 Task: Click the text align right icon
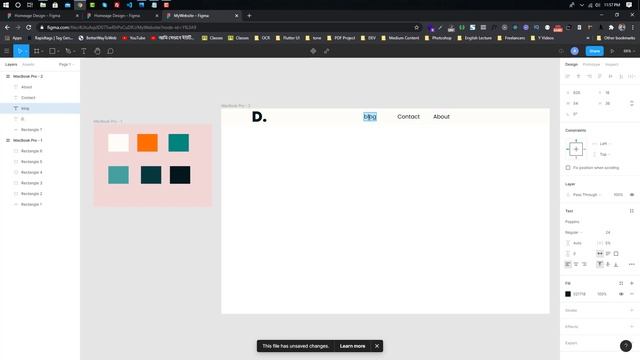[x=584, y=264]
